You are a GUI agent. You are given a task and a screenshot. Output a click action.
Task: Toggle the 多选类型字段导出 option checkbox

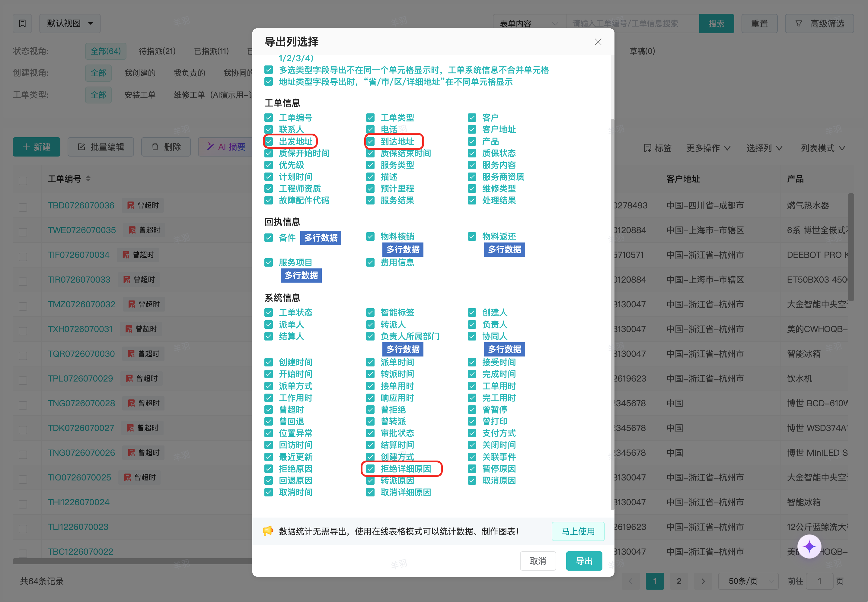[269, 70]
